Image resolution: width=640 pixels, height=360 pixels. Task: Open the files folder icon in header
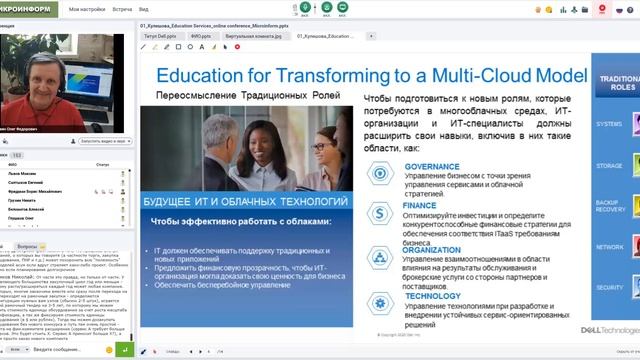click(x=585, y=10)
